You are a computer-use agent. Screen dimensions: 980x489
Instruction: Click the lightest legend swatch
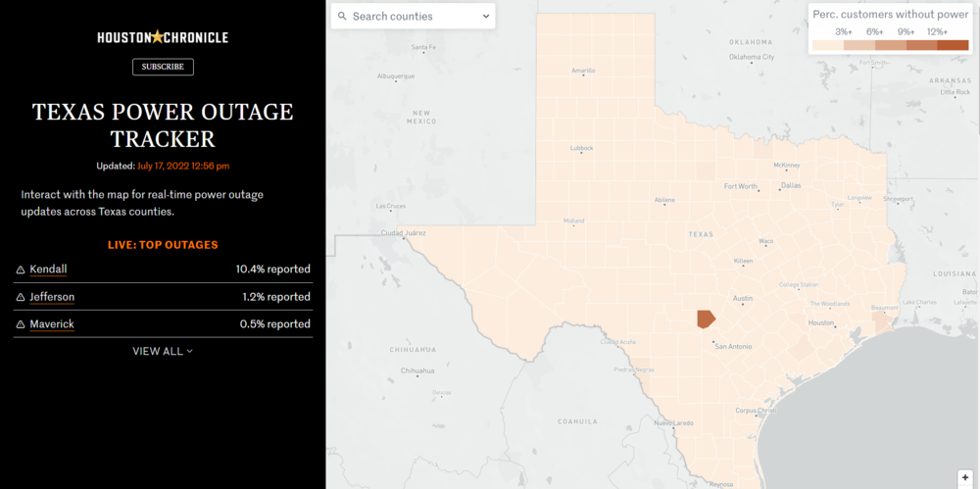pos(827,44)
